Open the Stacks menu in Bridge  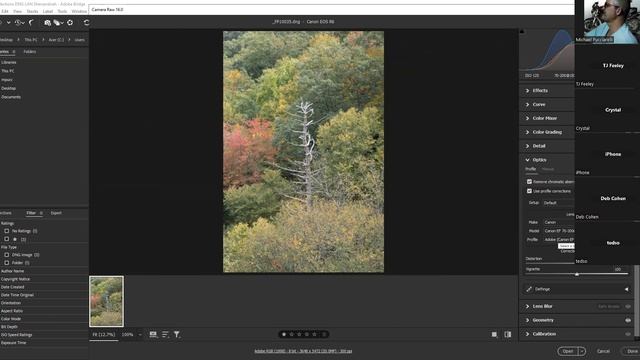pyautogui.click(x=32, y=11)
